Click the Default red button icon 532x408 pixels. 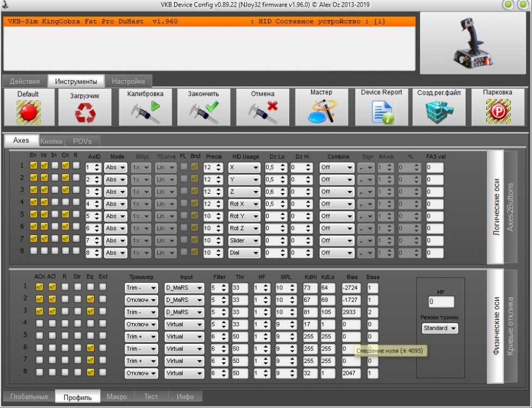pos(28,113)
